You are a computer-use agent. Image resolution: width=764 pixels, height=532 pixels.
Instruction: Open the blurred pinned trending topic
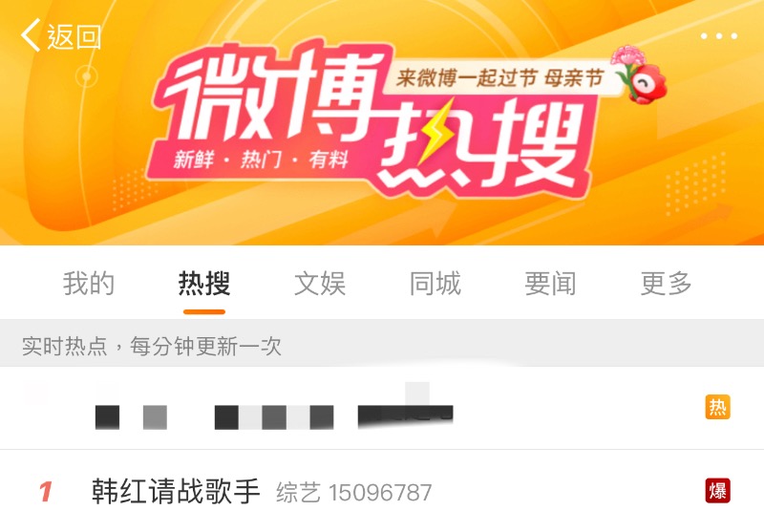point(382,408)
